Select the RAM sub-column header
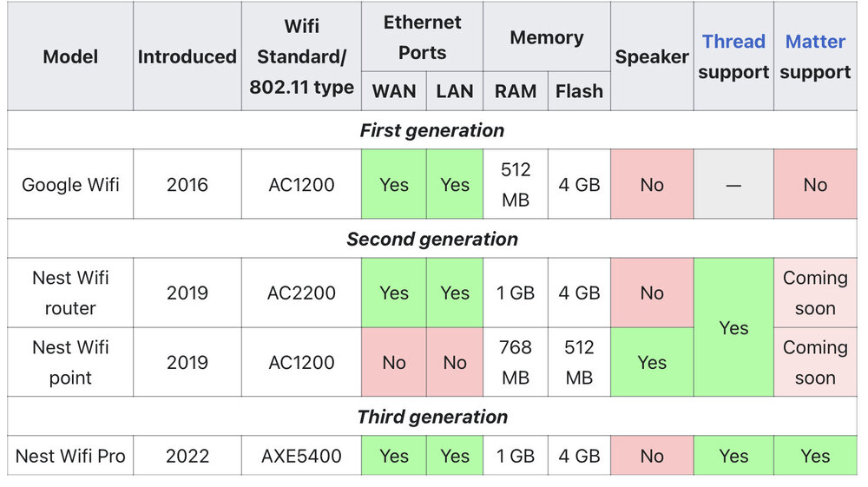This screenshot has height=487, width=868. click(516, 90)
